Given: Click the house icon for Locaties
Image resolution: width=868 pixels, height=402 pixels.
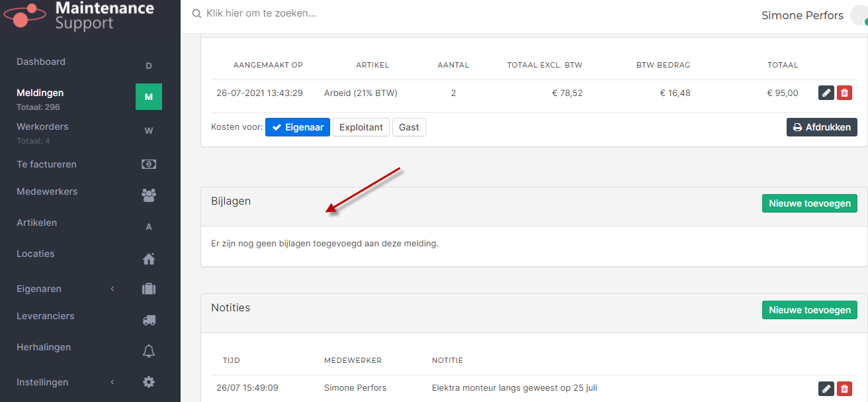Looking at the screenshot, I should pyautogui.click(x=149, y=258).
